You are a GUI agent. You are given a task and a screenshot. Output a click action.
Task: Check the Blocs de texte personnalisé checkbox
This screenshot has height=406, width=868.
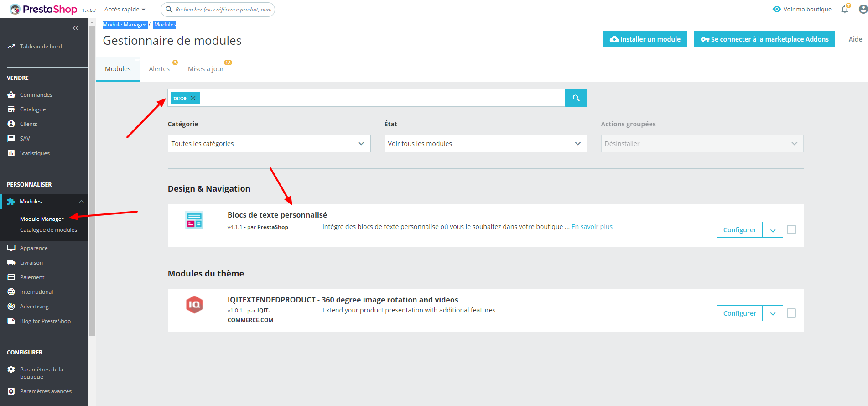(791, 229)
